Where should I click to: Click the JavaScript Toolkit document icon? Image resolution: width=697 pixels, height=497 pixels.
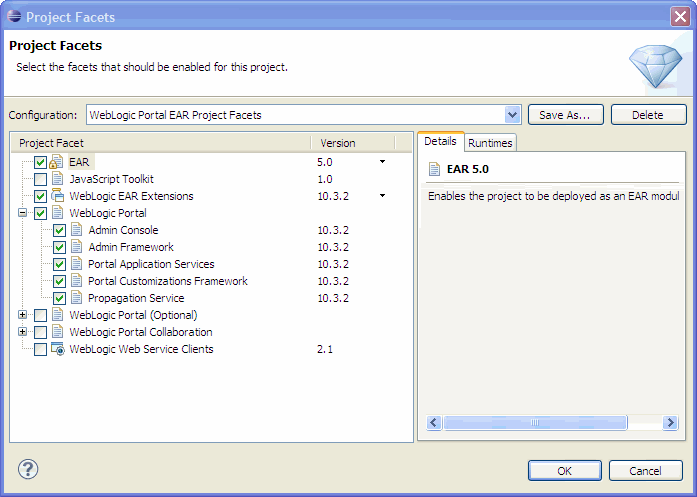(x=57, y=179)
